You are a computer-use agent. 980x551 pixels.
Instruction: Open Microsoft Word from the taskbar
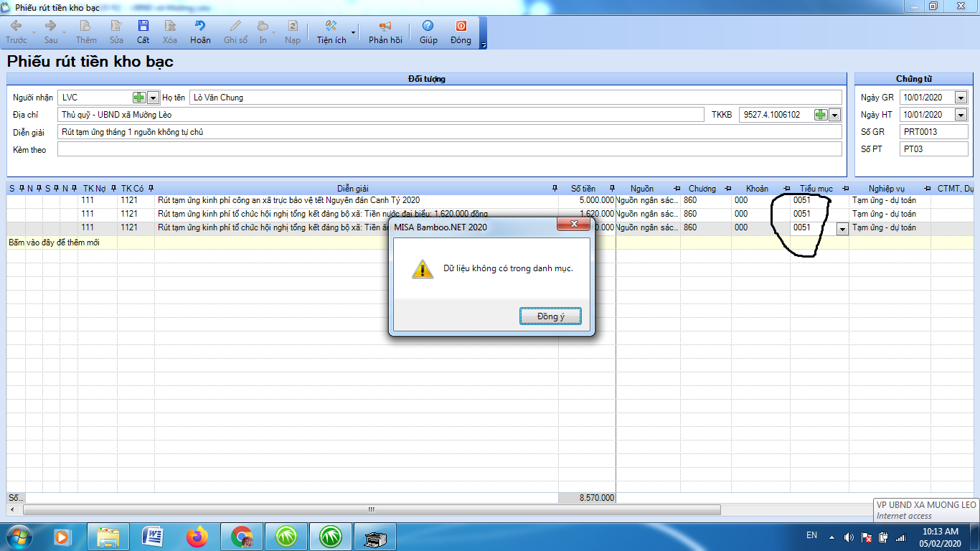(x=153, y=536)
